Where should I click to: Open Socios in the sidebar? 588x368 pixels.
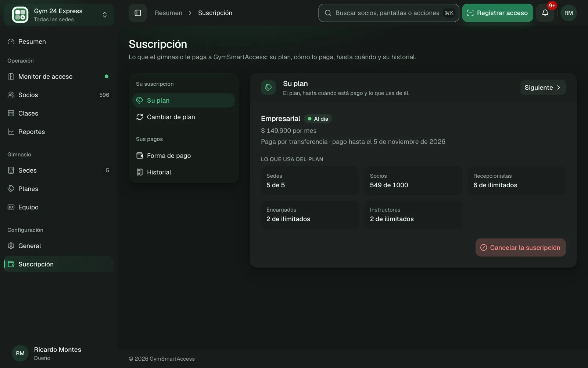(59, 95)
